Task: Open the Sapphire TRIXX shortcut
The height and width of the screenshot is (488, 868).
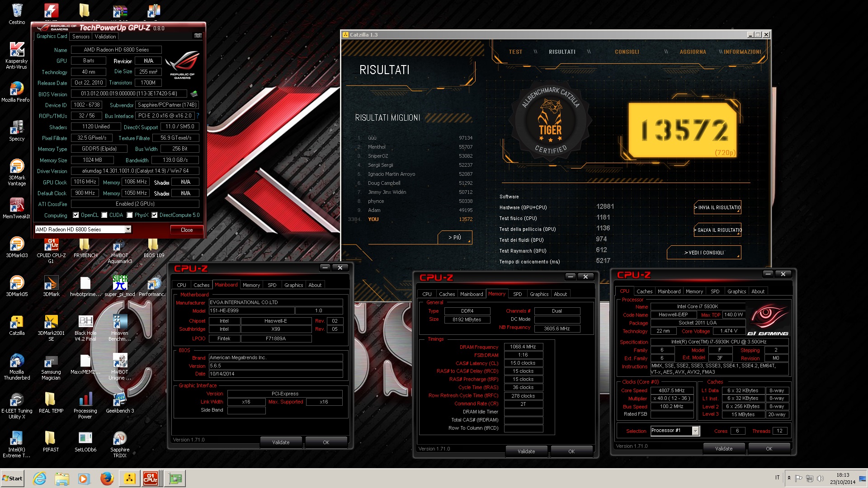Action: click(x=120, y=444)
